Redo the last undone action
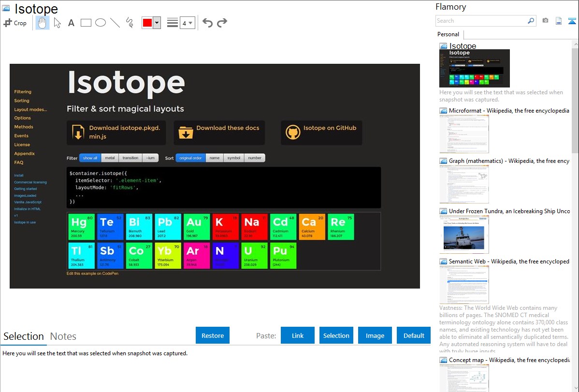The height and width of the screenshot is (392, 579). pos(222,23)
